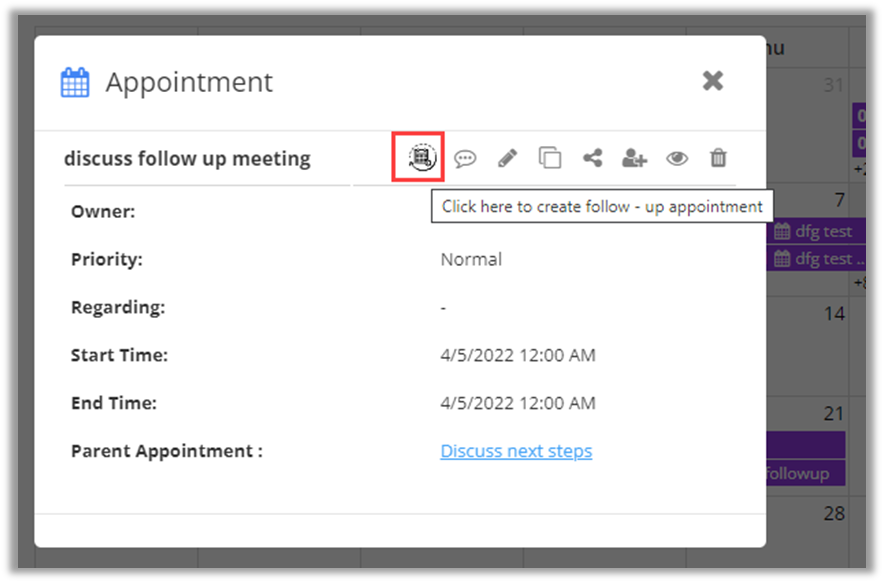Close the Appointment dialog with X
Viewport: 884px width, 583px height.
[712, 81]
